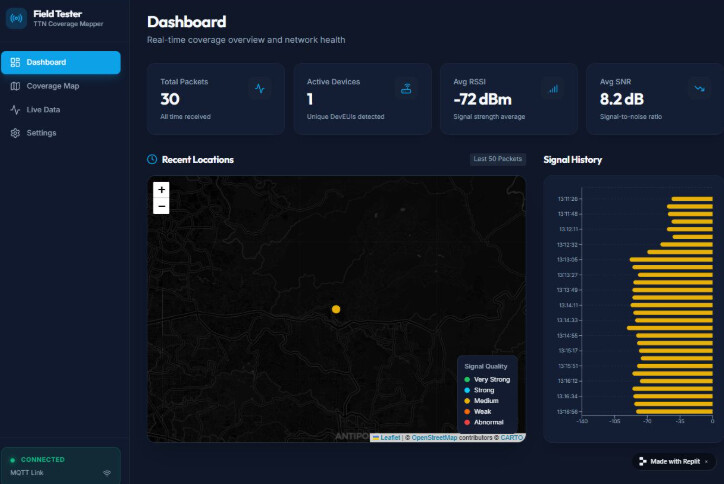Click the router icon on Active Devices card
724x484 pixels.
point(406,88)
